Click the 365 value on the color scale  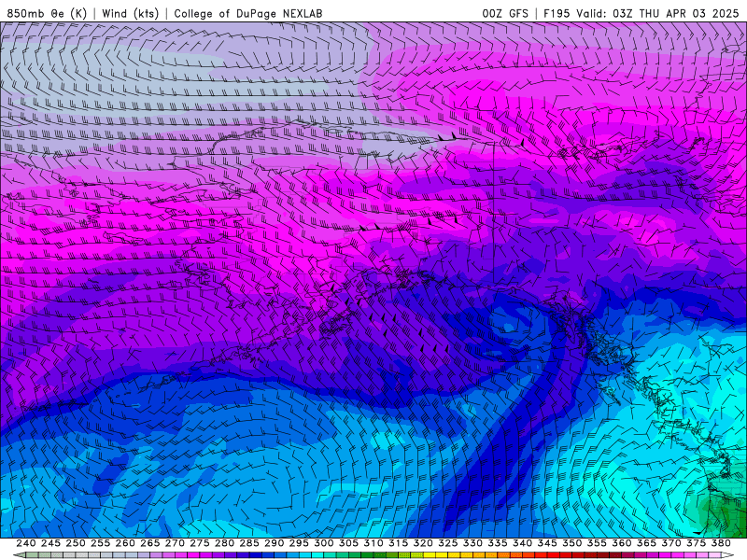coord(646,543)
